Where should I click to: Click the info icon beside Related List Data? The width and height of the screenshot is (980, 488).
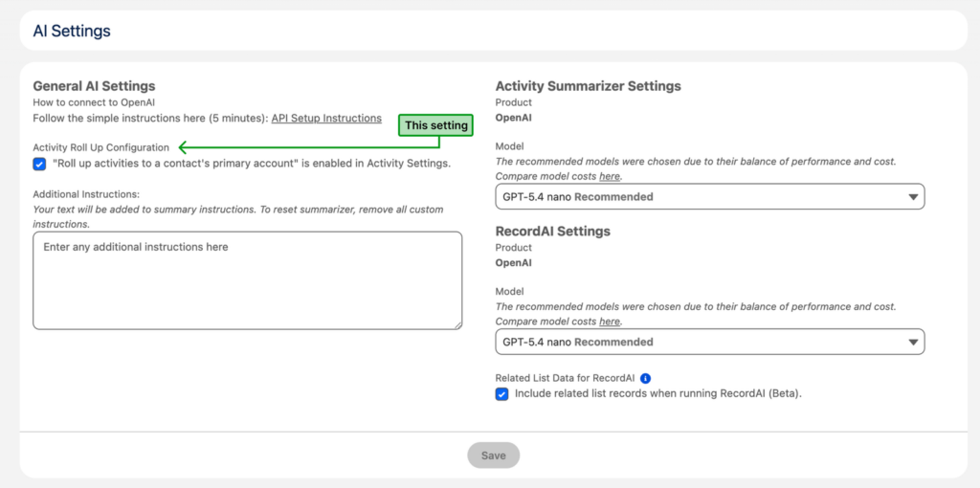pos(646,378)
